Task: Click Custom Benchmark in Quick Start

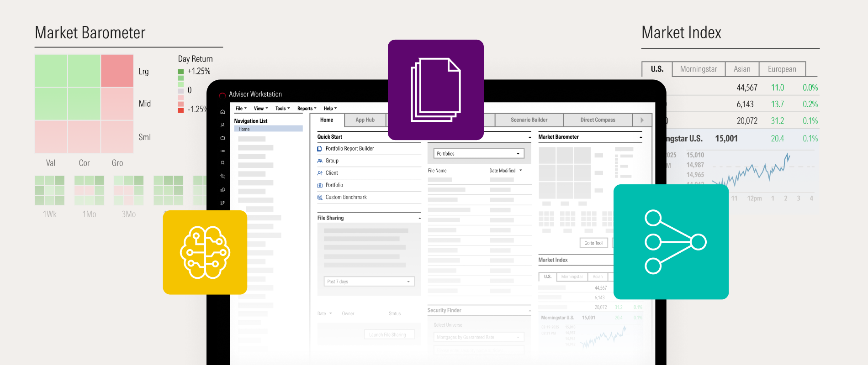Action: pos(346,197)
